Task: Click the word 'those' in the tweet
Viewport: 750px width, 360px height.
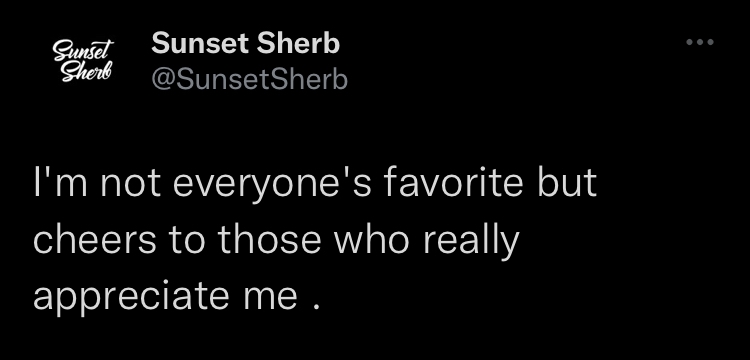Action: pos(270,240)
